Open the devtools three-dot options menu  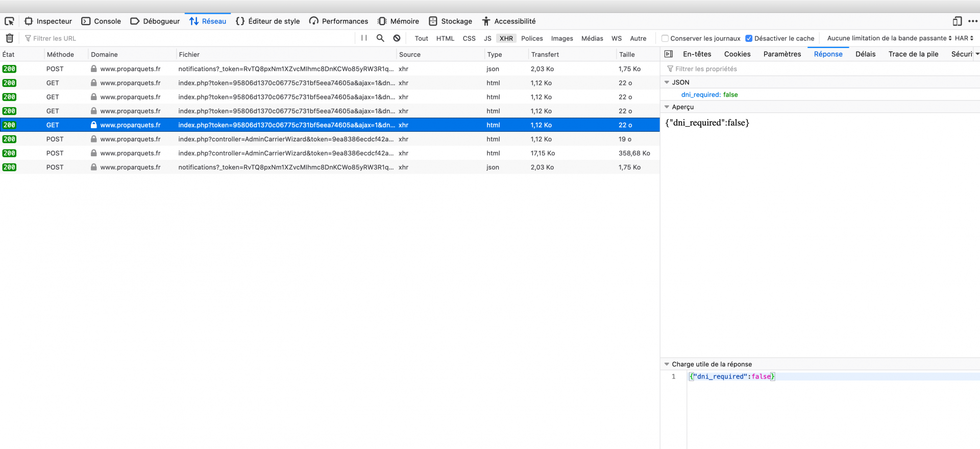click(x=973, y=21)
